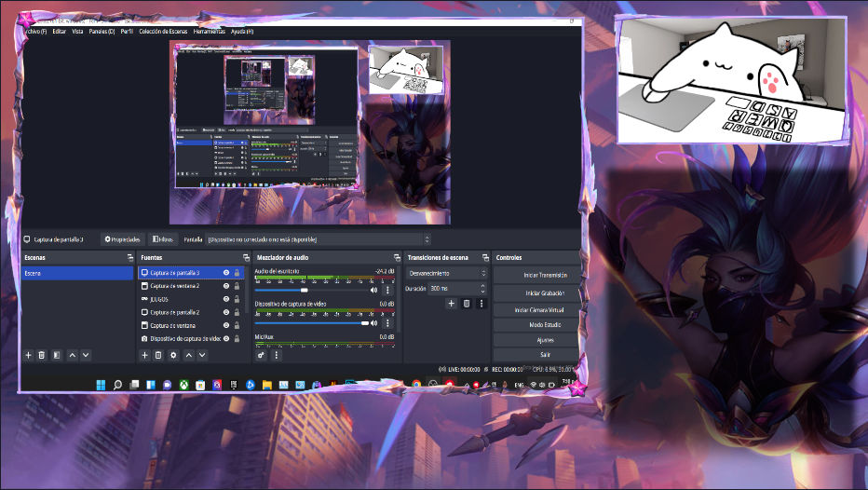Screen dimensions: 868x490
Task: Move scene down with Escenas arrow
Action: [86, 355]
